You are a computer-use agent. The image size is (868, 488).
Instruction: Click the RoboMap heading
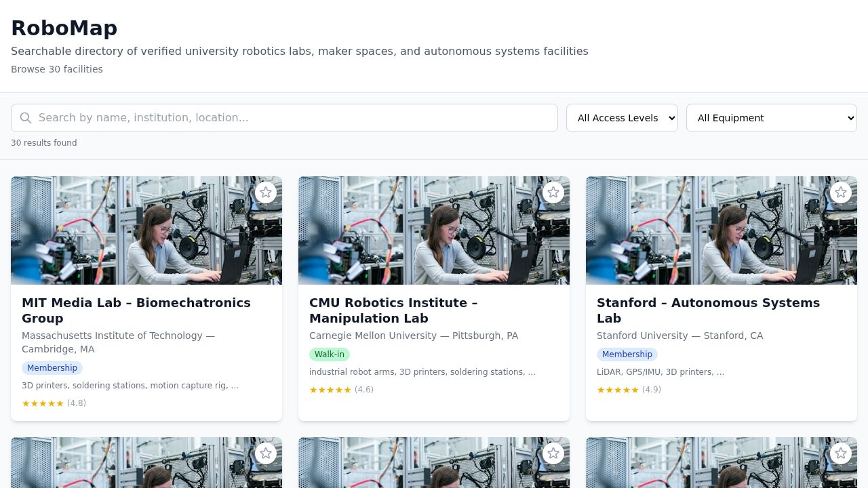(64, 28)
